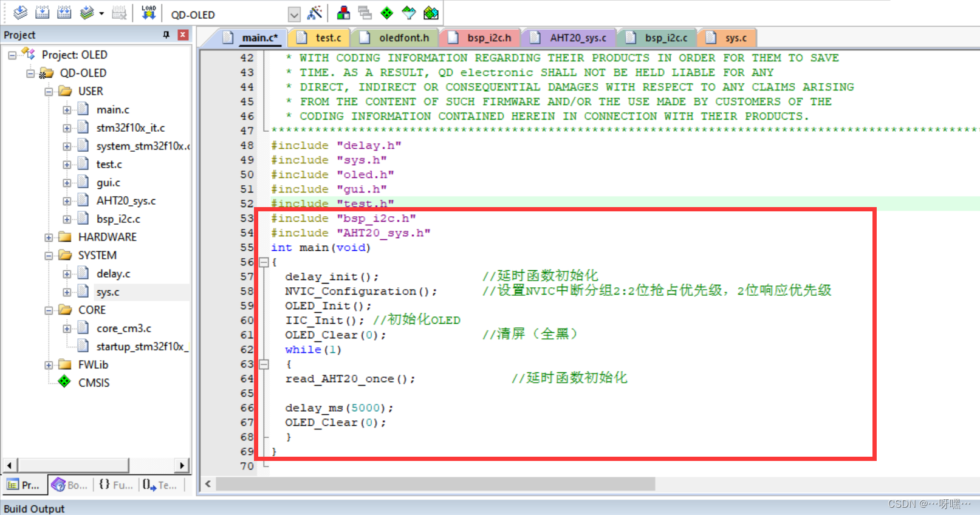
Task: Click project panel scroll right arrow
Action: click(x=182, y=466)
